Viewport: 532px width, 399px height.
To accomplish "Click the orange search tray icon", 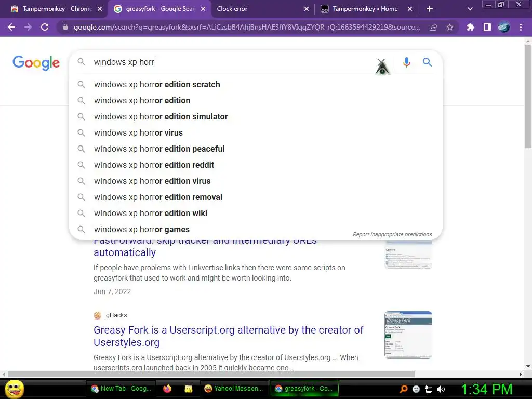I will click(x=404, y=389).
